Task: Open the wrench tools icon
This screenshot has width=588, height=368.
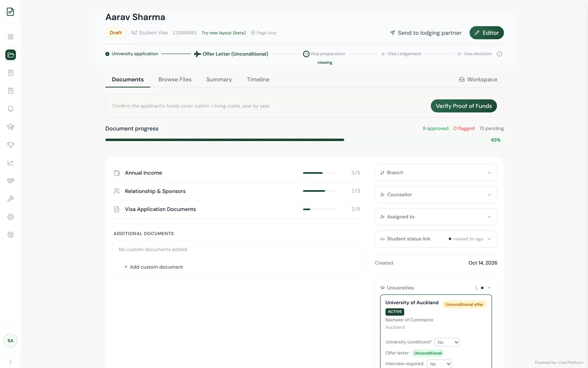Action: pos(11,199)
